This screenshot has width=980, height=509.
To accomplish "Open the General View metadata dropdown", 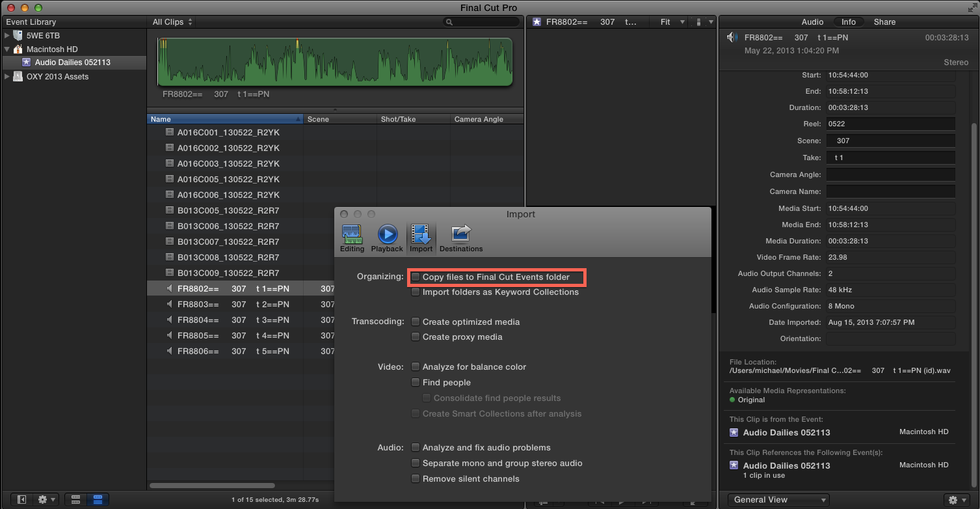I will click(x=778, y=500).
